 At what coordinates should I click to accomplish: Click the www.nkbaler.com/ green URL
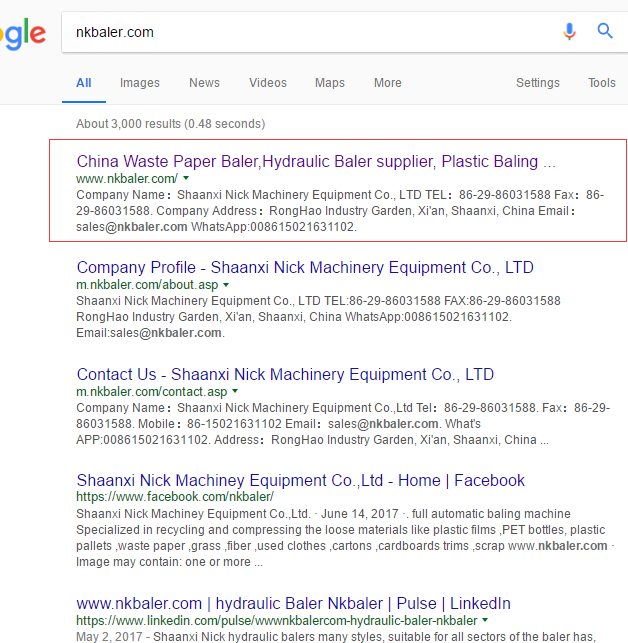coord(127,179)
